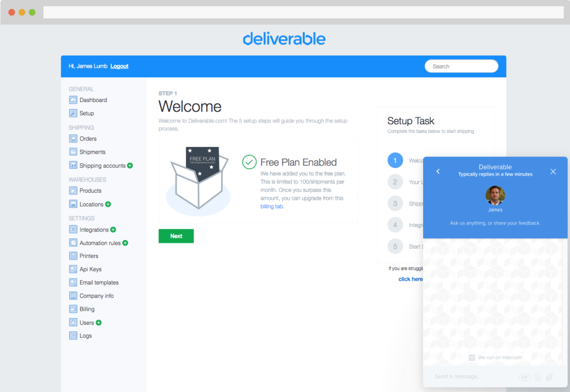Close the Deliverable chat widget
This screenshot has width=570, height=392.
pos(553,171)
